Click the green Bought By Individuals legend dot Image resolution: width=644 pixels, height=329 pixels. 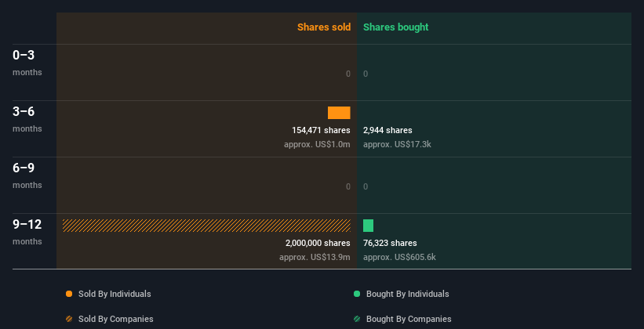[357, 294]
